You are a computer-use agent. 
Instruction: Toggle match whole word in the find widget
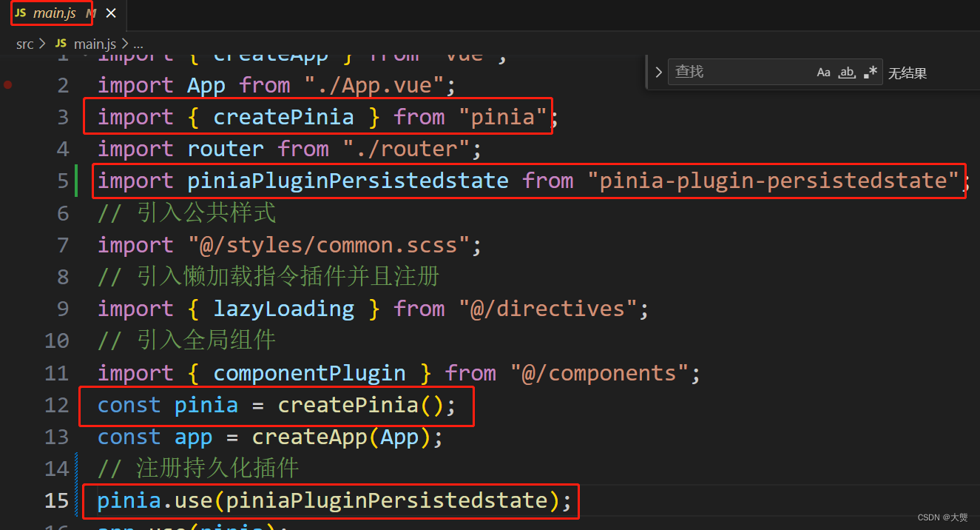pos(846,72)
